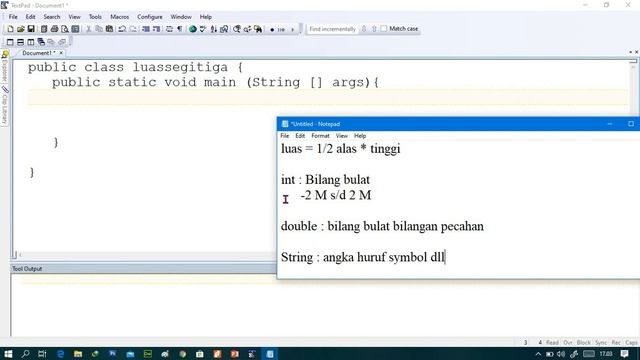Tile windows horizontally from second toolbar

pos(20,42)
